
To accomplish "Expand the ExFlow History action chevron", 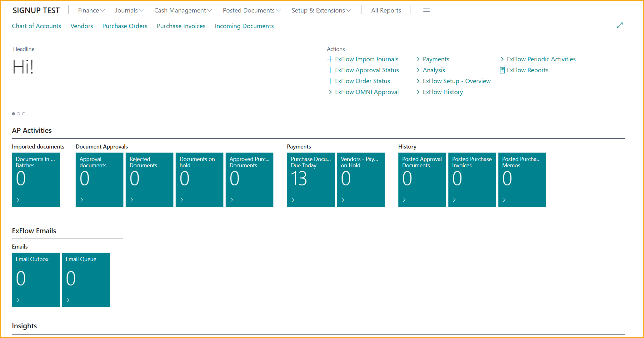I will (418, 92).
